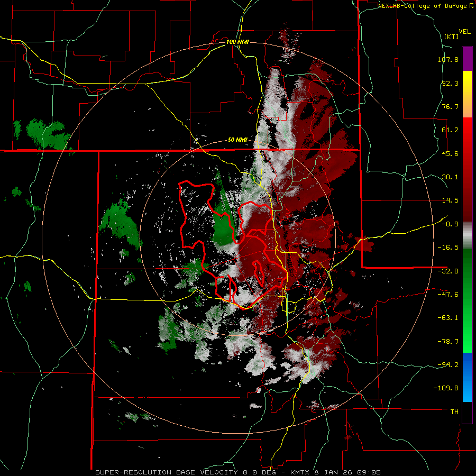Click the 61.2 velocity scale value
The image size is (476, 476).
[450, 130]
